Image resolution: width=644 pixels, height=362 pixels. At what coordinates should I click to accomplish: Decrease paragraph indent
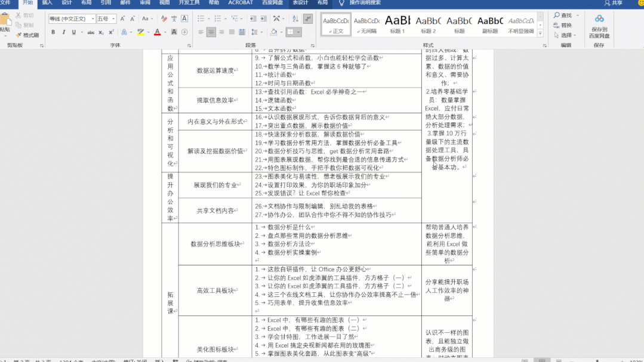point(253,19)
